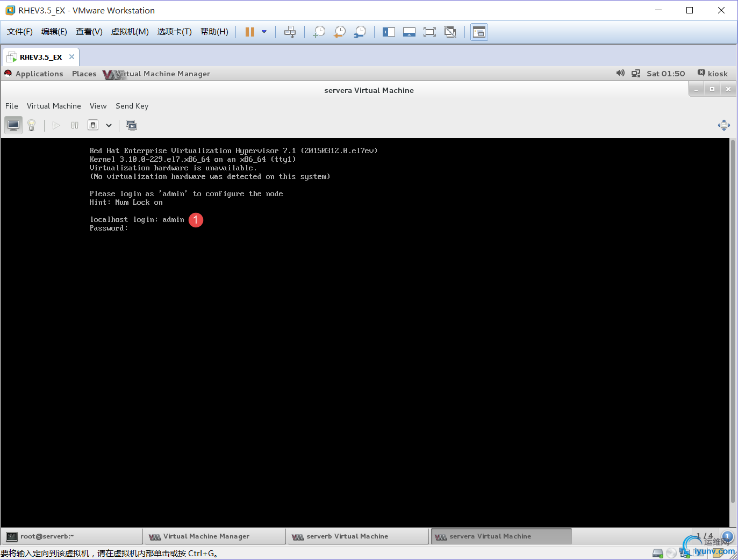Screen dimensions: 738x560
Task: Click the scrollbar of servera console
Action: pos(733,321)
